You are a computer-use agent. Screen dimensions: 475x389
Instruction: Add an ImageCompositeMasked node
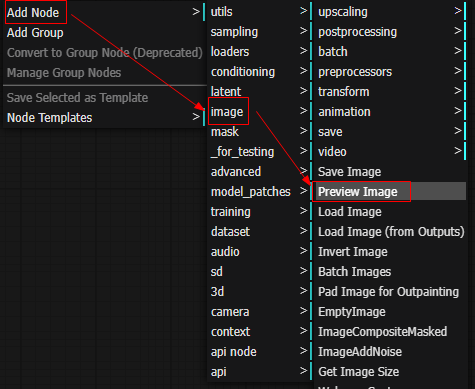point(391,332)
